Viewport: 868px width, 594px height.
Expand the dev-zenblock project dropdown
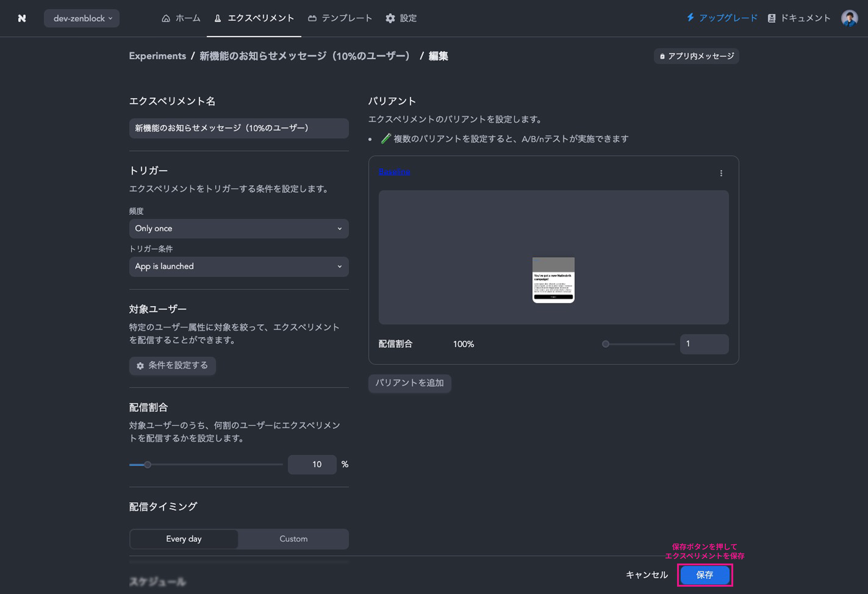click(x=82, y=18)
